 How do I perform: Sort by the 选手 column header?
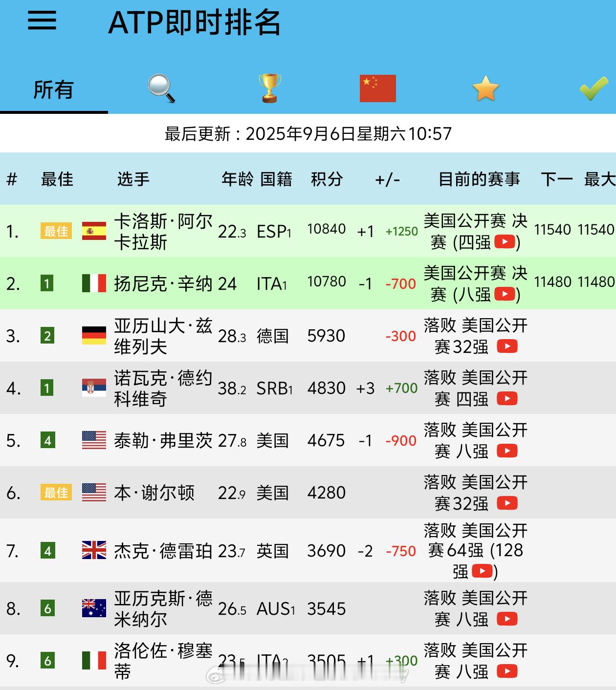133,179
